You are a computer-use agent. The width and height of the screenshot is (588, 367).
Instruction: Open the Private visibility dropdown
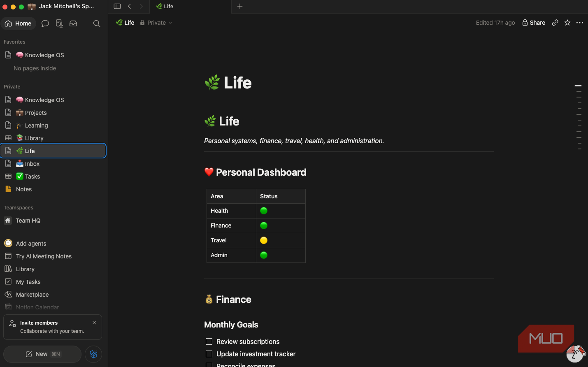point(156,23)
